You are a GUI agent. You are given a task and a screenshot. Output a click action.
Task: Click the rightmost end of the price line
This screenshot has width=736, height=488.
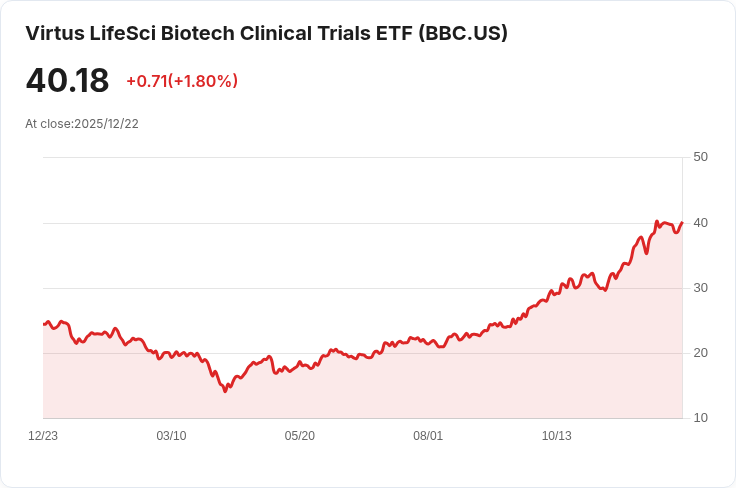click(x=682, y=223)
